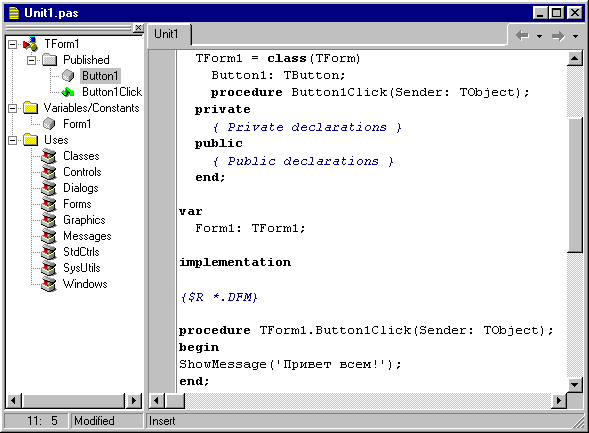Collapse the Published folder node
589x433 pixels.
click(x=32, y=60)
